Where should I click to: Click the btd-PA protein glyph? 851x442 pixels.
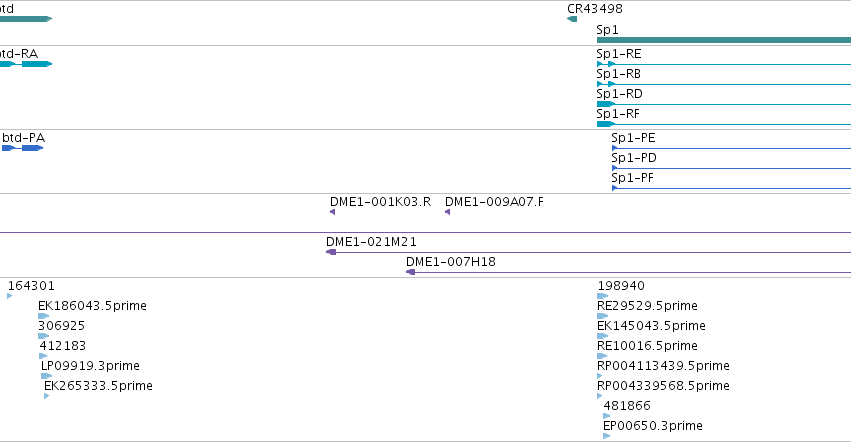pyautogui.click(x=23, y=148)
